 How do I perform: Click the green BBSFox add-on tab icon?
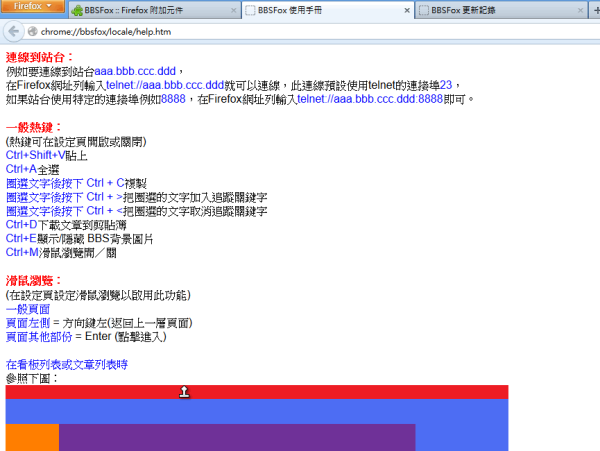click(x=77, y=11)
